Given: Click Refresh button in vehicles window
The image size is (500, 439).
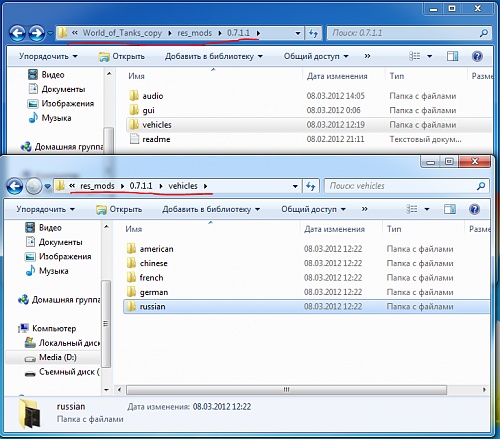Looking at the screenshot, I should (311, 186).
